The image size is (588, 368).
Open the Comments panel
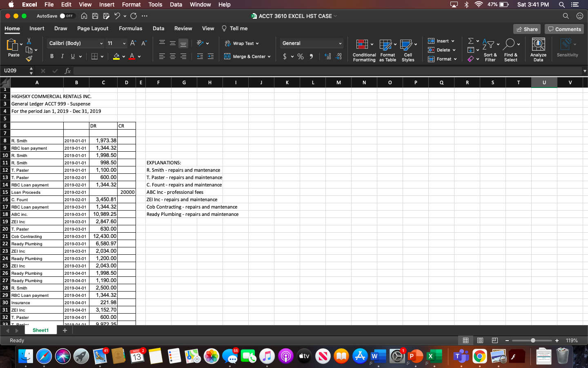[x=564, y=29]
